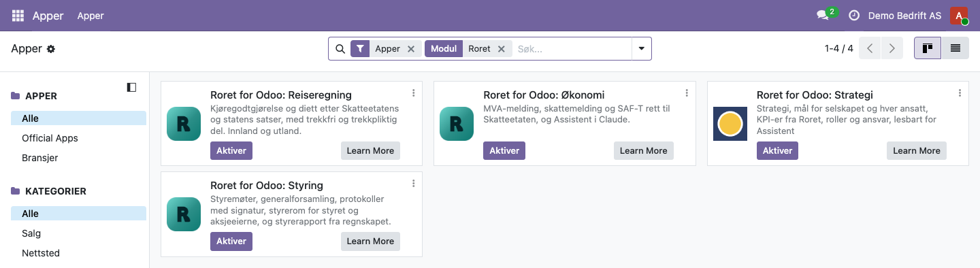Remove the Apper filter facet
The height and width of the screenshot is (268, 980).
click(x=411, y=49)
